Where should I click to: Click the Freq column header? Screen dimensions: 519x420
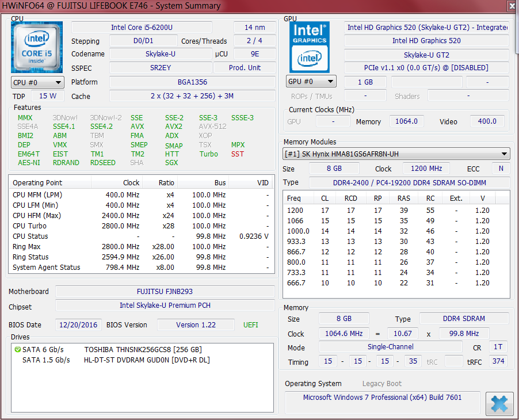299,198
